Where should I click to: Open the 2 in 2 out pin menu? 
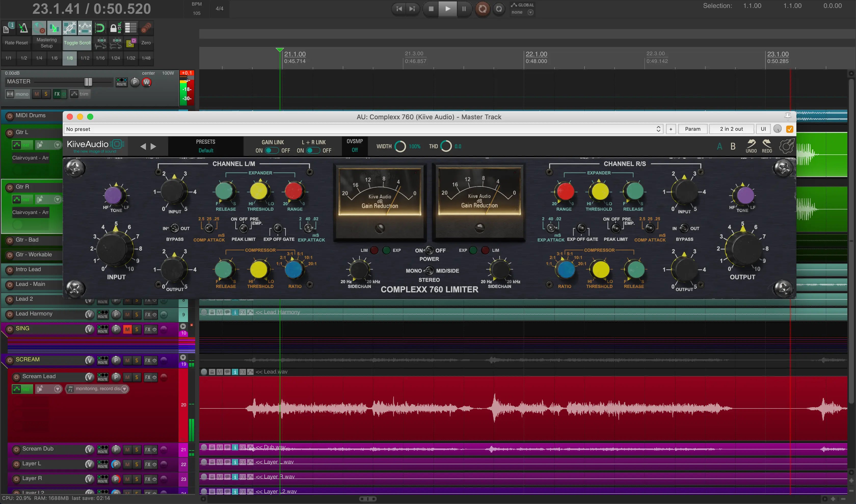coord(731,129)
